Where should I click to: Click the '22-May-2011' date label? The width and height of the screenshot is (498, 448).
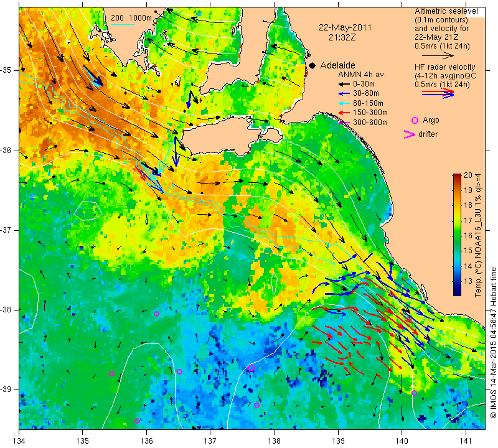[x=345, y=27]
